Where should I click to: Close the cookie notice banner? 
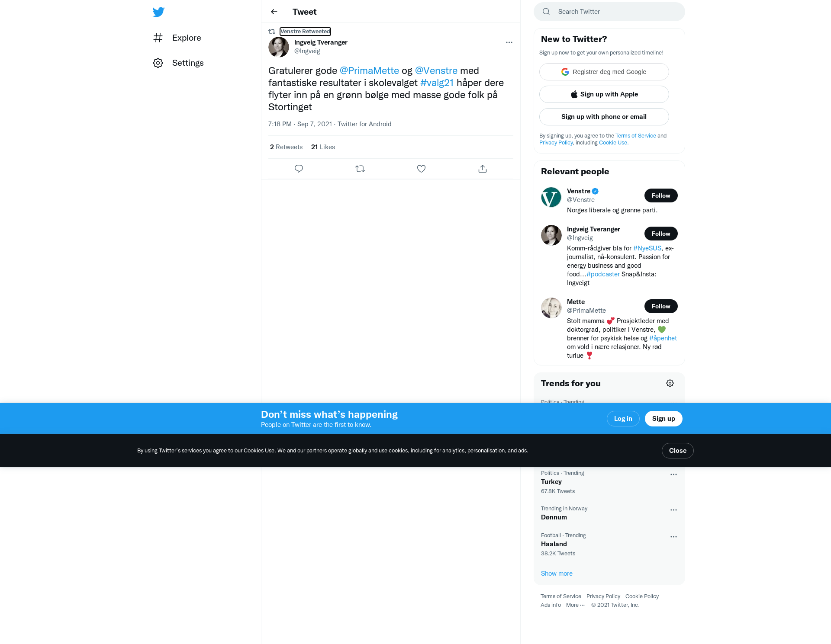tap(678, 451)
